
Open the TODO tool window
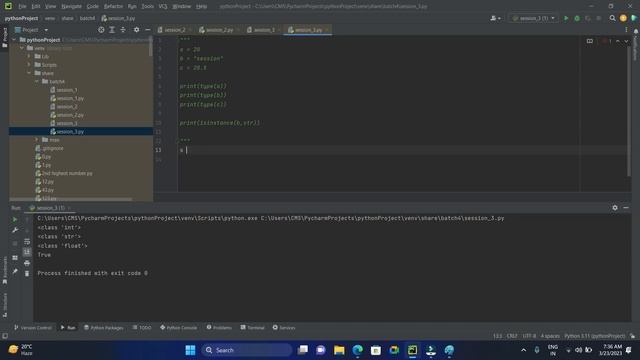click(142, 327)
